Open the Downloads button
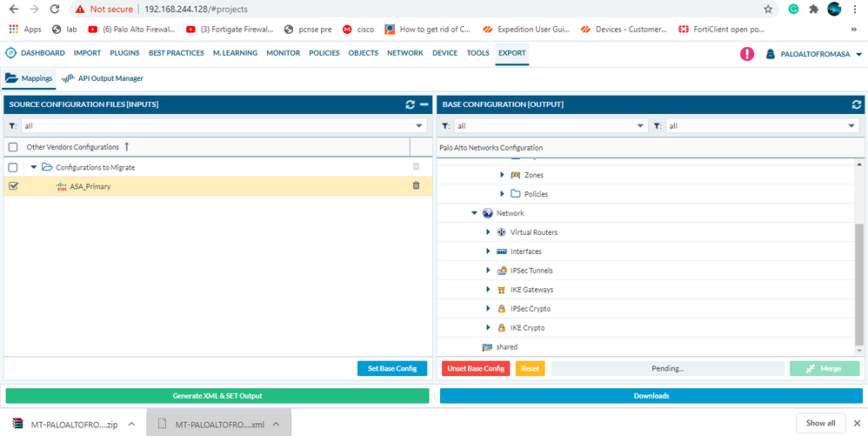Image resolution: width=868 pixels, height=436 pixels. point(651,396)
